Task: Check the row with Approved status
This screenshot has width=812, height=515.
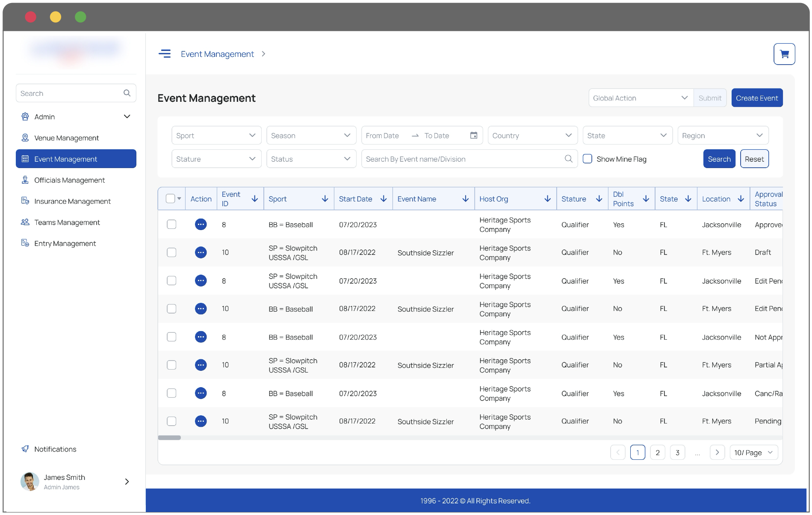Action: tap(171, 224)
